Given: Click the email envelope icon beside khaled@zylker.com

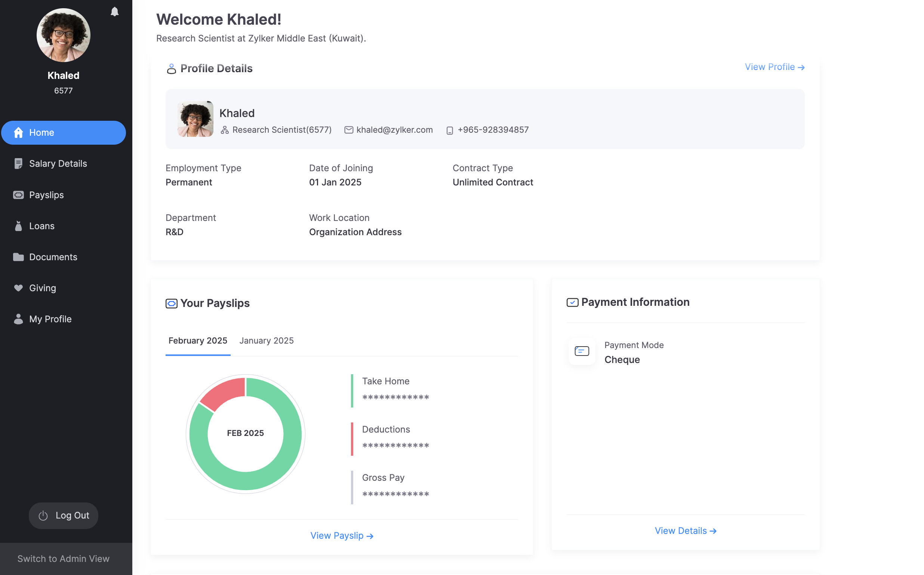Looking at the screenshot, I should (x=348, y=130).
